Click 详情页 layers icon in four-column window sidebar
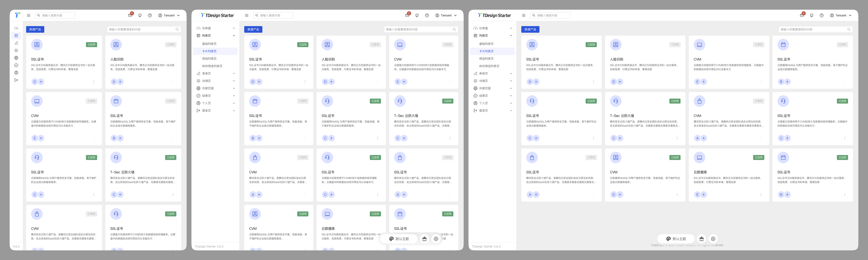The image size is (868, 260). [475, 81]
